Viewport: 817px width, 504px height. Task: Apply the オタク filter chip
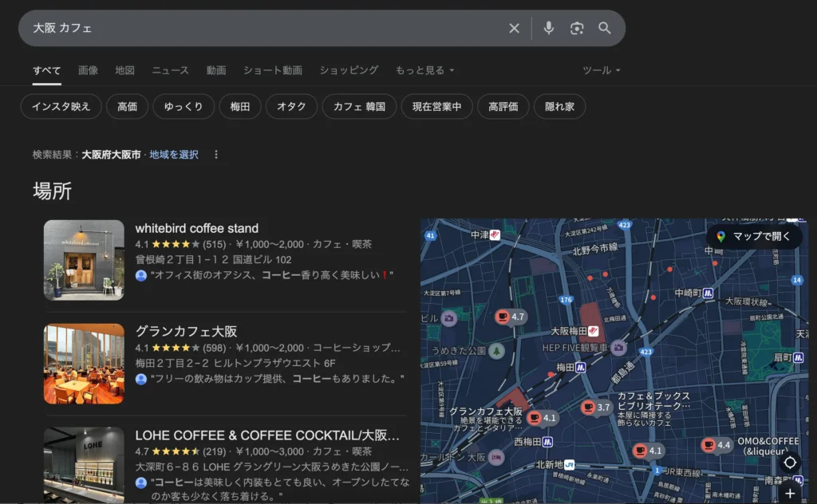[x=291, y=107]
